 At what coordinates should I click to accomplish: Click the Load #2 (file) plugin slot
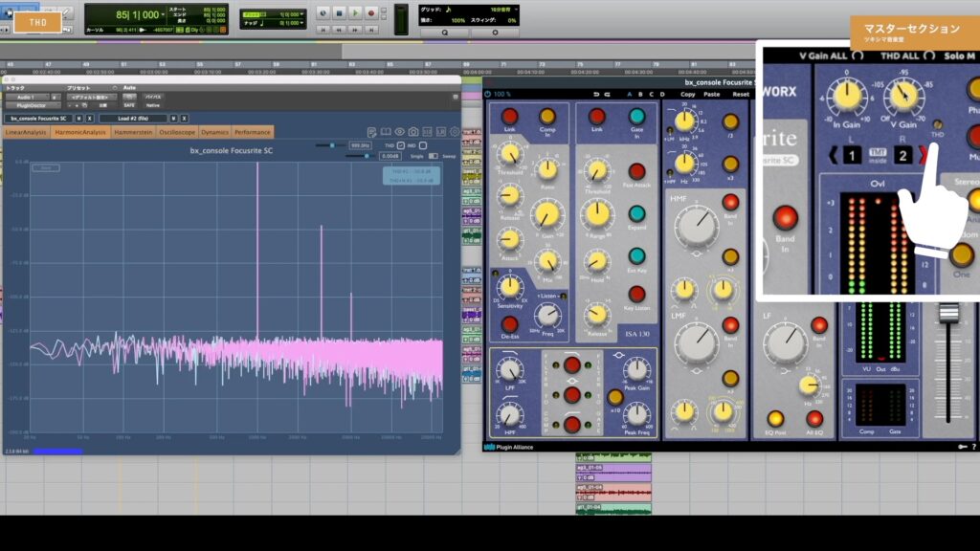(x=133, y=118)
